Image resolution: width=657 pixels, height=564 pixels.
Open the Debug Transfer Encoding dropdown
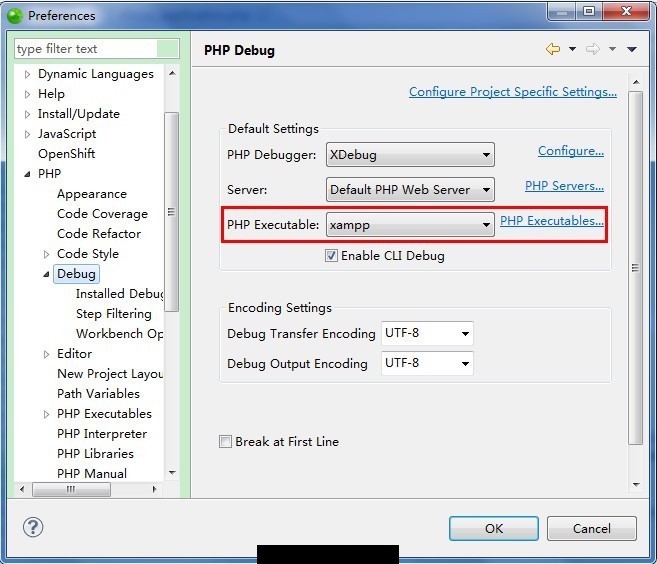[427, 334]
